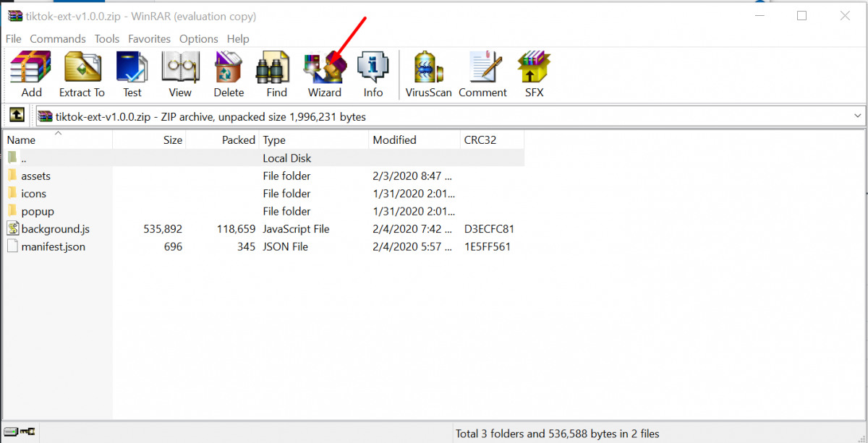868x443 pixels.
Task: Launch the Wizard tool
Action: [325, 74]
